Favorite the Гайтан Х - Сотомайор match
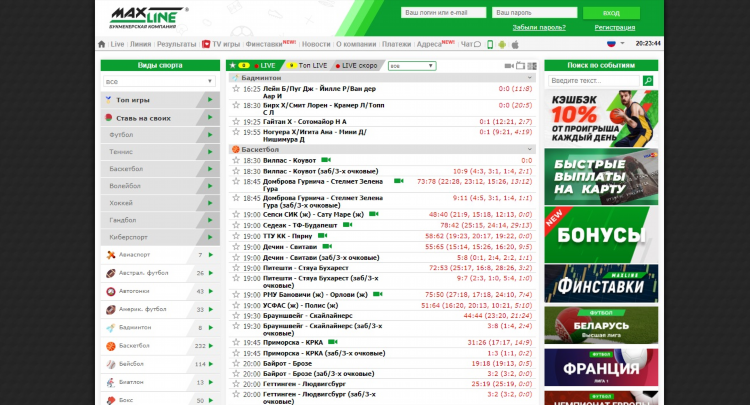This screenshot has height=405, width=750. coord(236,121)
